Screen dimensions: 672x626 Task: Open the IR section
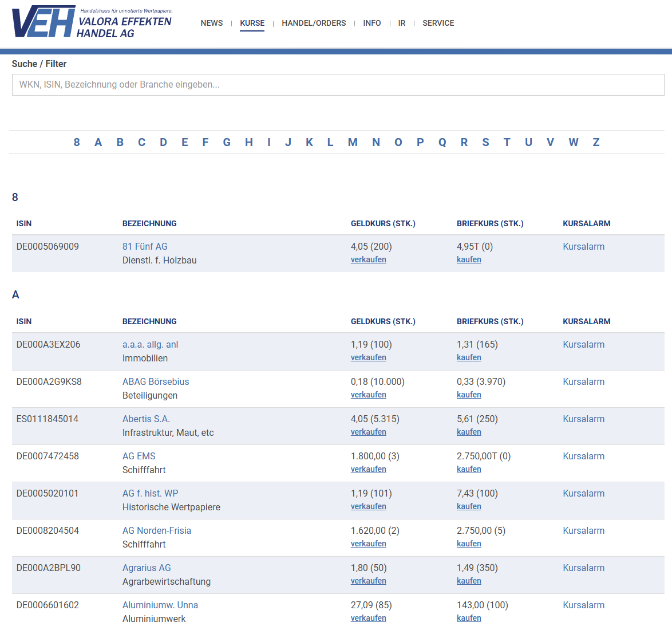402,23
